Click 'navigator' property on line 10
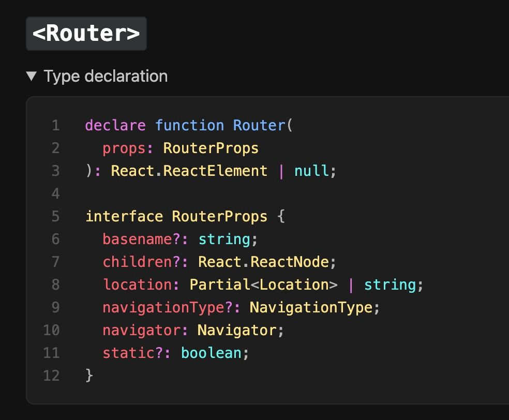 [141, 331]
